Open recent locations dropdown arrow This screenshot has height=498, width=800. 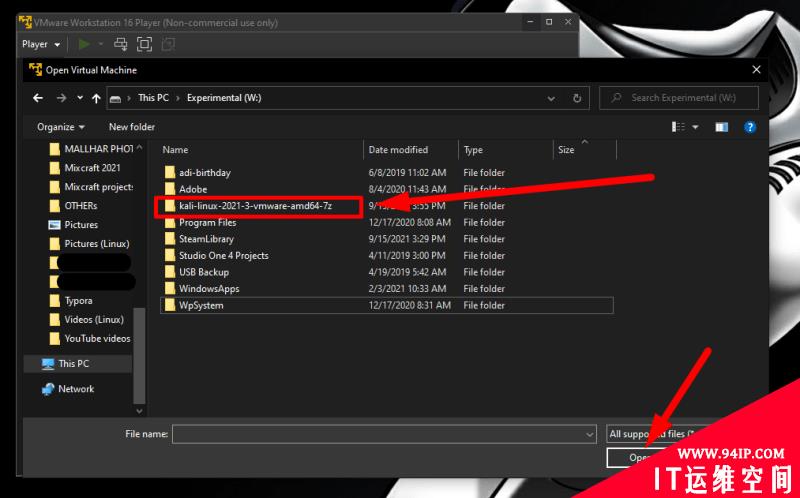[x=80, y=97]
